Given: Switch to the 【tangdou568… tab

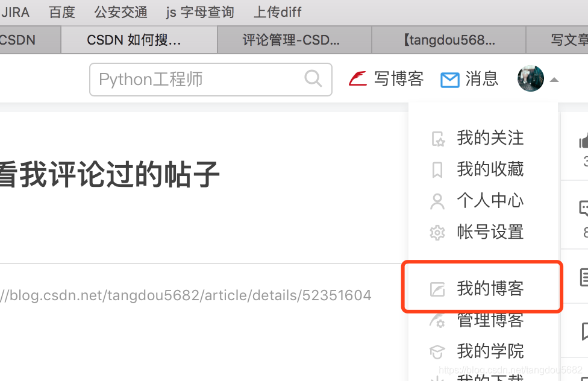Looking at the screenshot, I should pyautogui.click(x=449, y=40).
